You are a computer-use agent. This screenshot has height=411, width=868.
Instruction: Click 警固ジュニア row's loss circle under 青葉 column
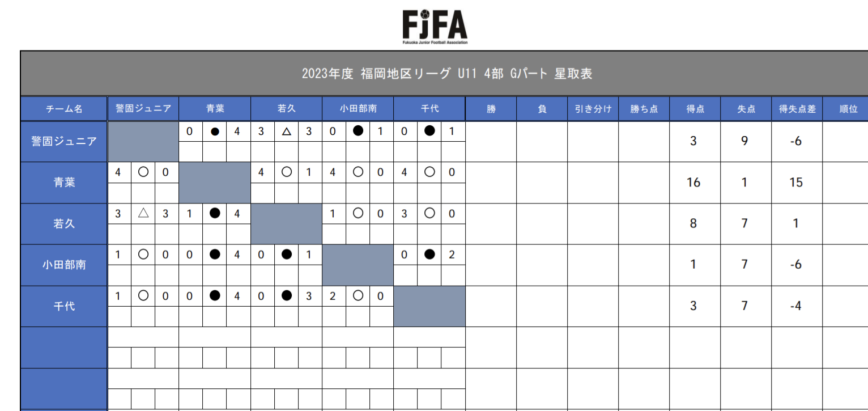[x=215, y=132]
